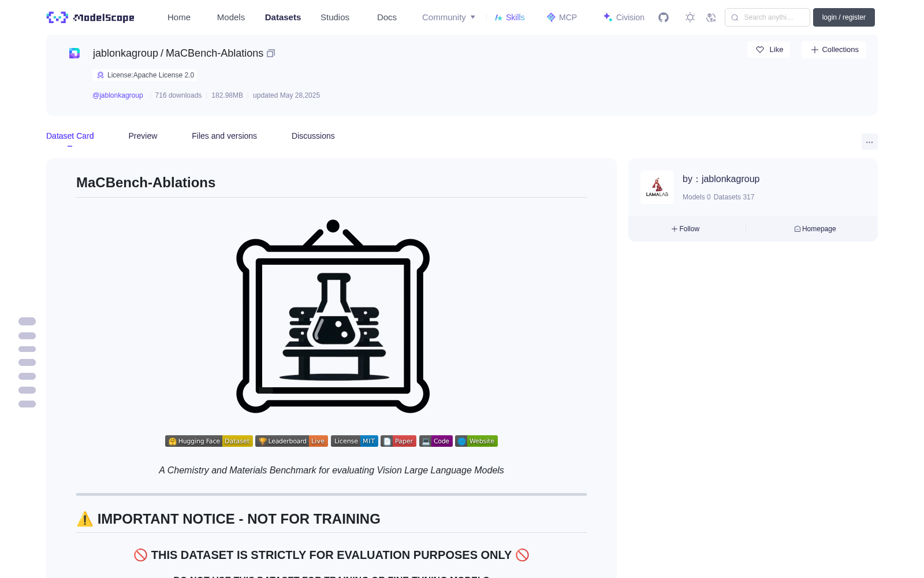Click the "716 downloads" text
Viewport: 924px width, 578px height.
click(x=178, y=95)
